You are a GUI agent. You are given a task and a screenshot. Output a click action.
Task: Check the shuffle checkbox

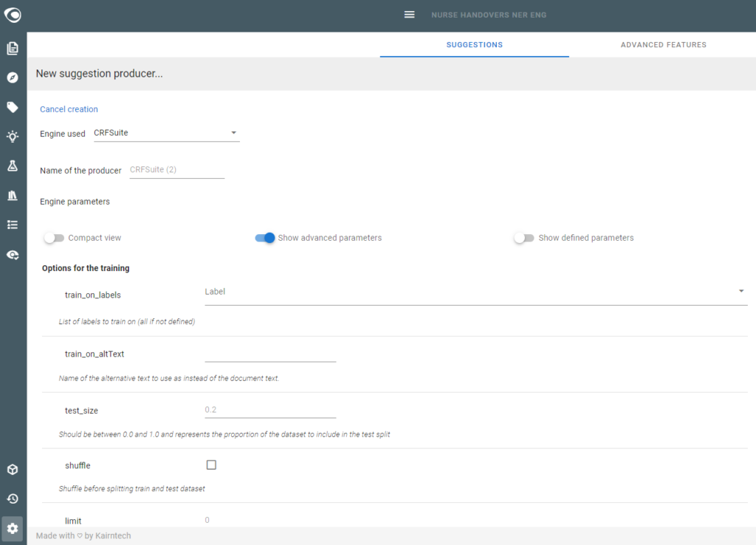[211, 465]
